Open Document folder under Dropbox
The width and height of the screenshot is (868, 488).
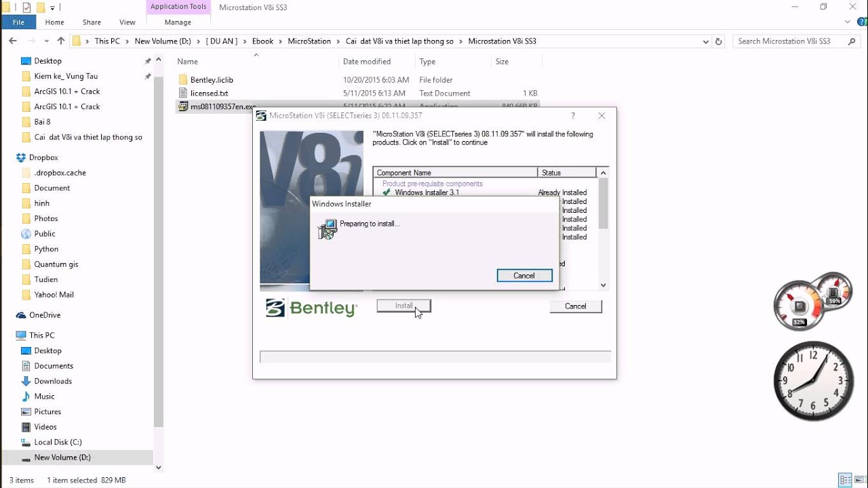52,188
